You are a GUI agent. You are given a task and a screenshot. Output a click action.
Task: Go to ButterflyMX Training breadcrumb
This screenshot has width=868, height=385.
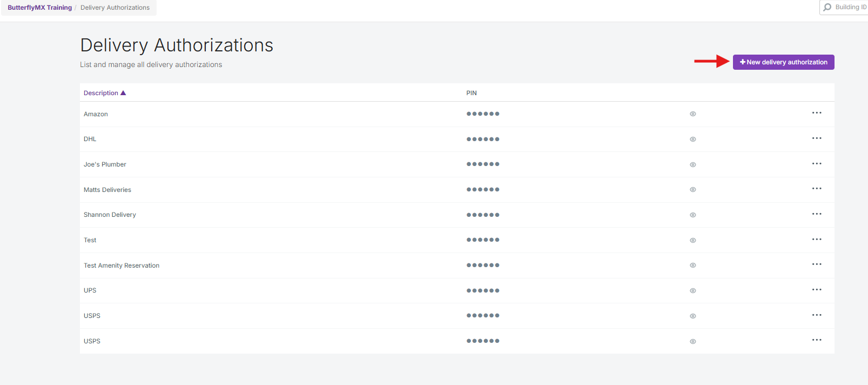click(x=39, y=8)
